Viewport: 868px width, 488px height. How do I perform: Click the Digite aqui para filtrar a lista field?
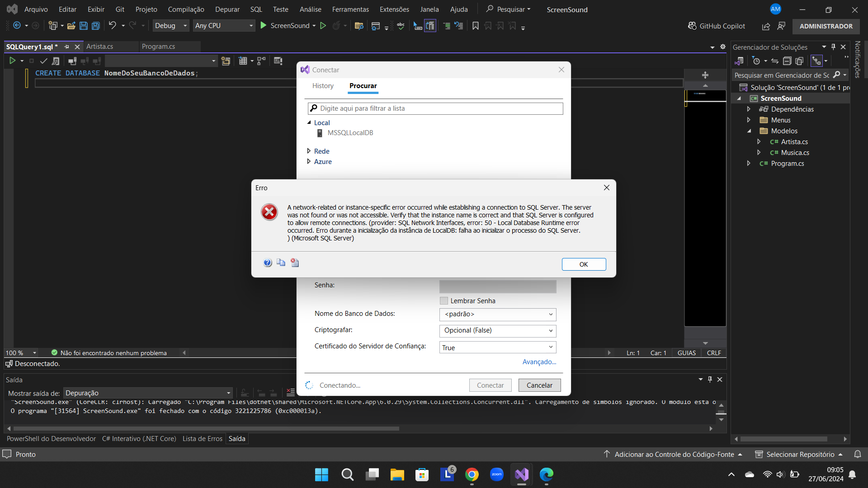(x=435, y=108)
